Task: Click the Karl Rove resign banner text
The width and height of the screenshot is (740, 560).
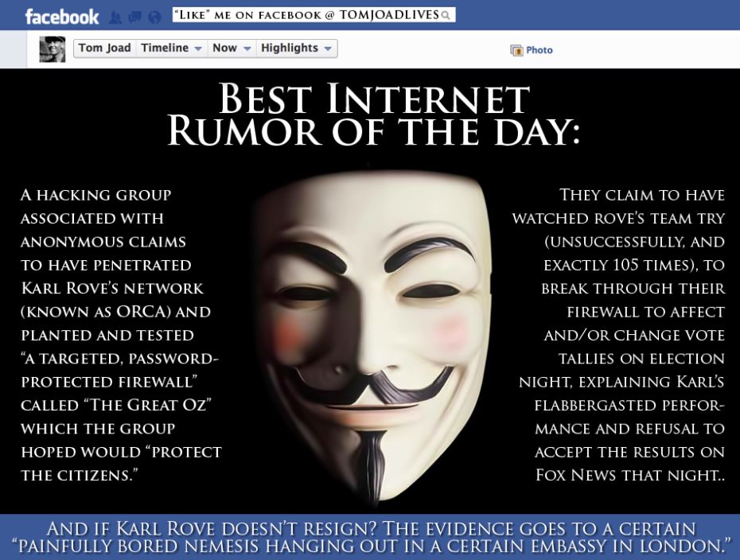Action: pyautogui.click(x=371, y=537)
